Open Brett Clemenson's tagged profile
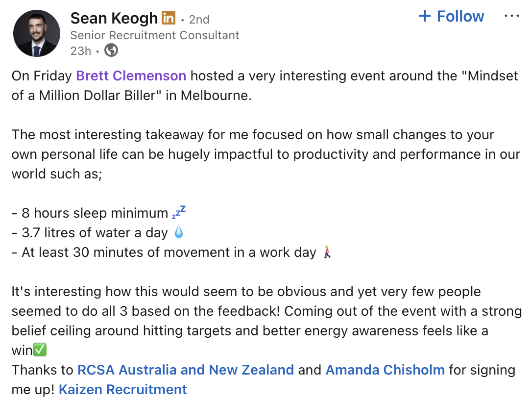This screenshot has height=402, width=532. tap(131, 76)
